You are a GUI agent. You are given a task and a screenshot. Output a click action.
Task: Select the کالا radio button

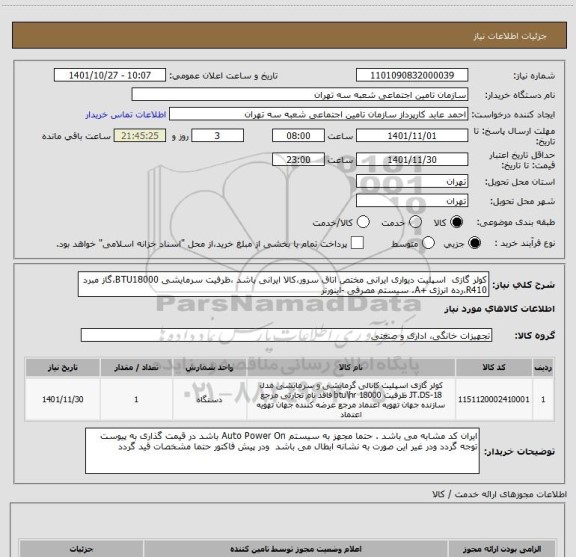[x=457, y=222]
